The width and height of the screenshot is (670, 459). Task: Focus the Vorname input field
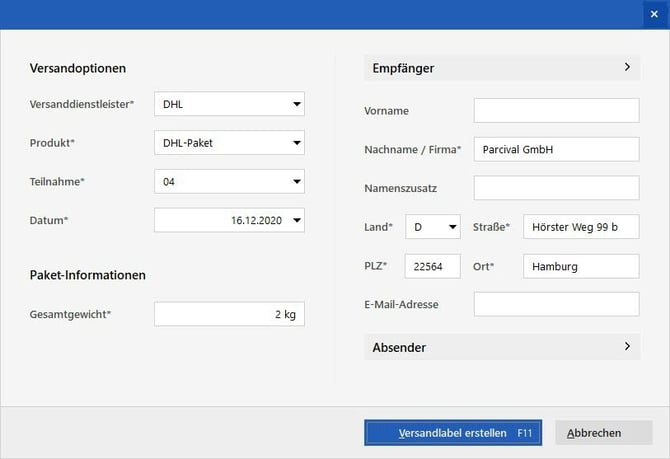pyautogui.click(x=556, y=110)
